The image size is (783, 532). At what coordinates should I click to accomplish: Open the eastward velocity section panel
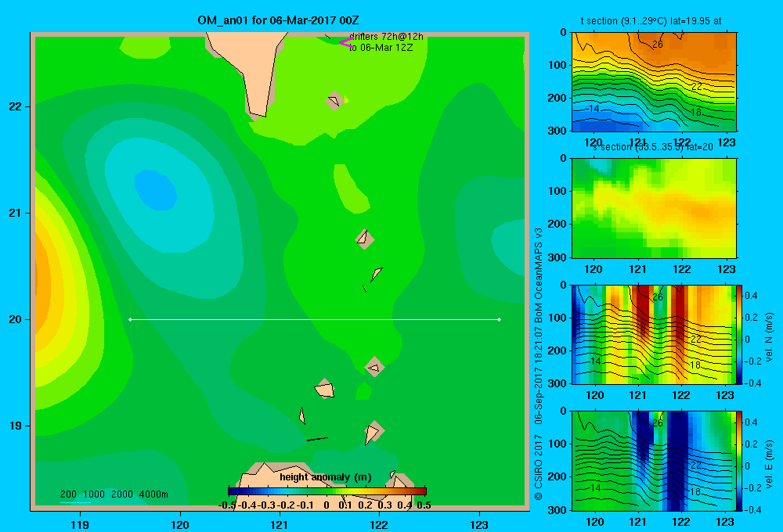coord(654,461)
